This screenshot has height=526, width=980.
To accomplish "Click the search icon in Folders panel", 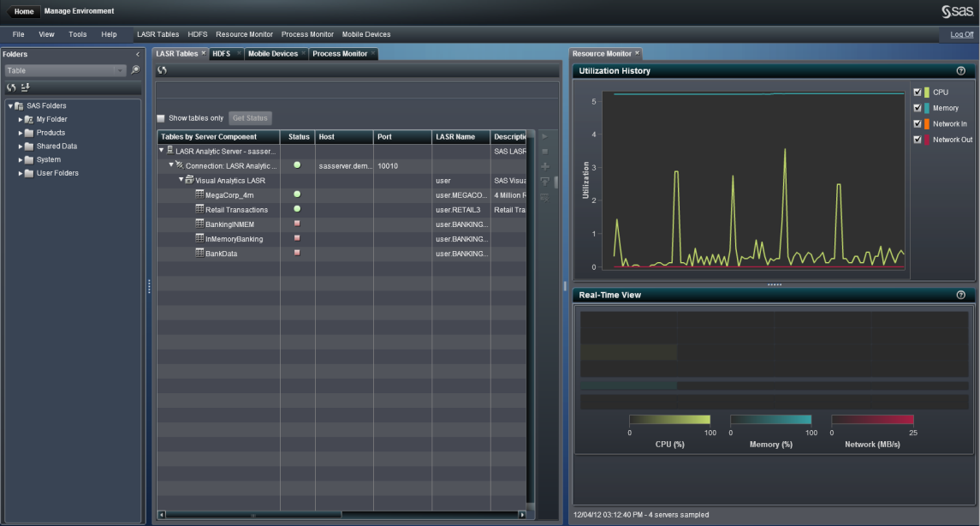I will (x=135, y=70).
